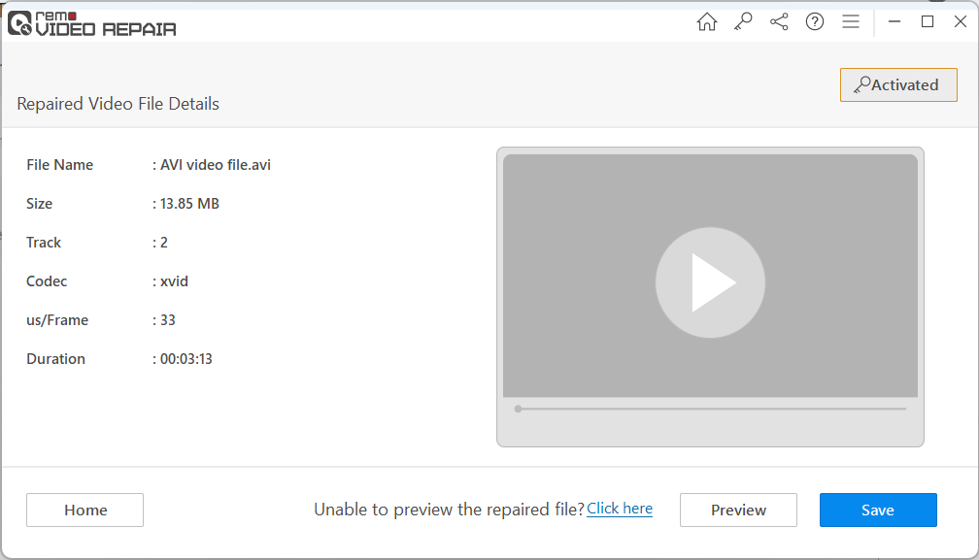Select the "AVI video file.avi" file name

tap(215, 165)
